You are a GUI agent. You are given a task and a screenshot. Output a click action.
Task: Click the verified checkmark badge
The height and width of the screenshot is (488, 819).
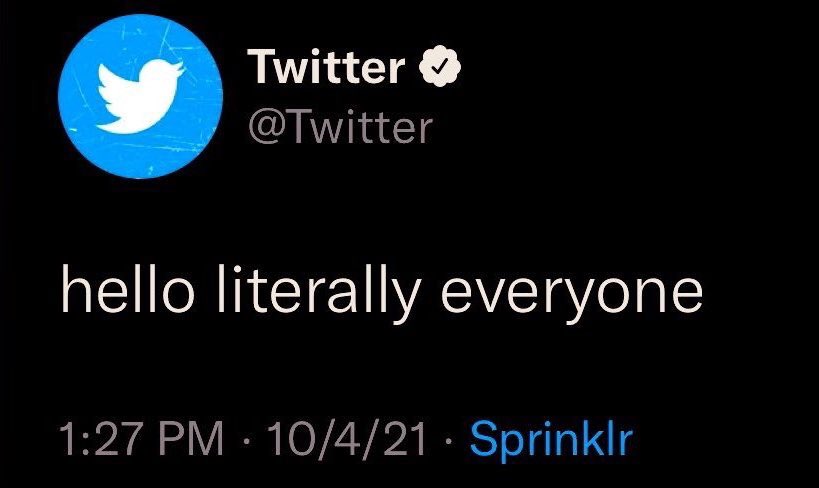point(440,66)
